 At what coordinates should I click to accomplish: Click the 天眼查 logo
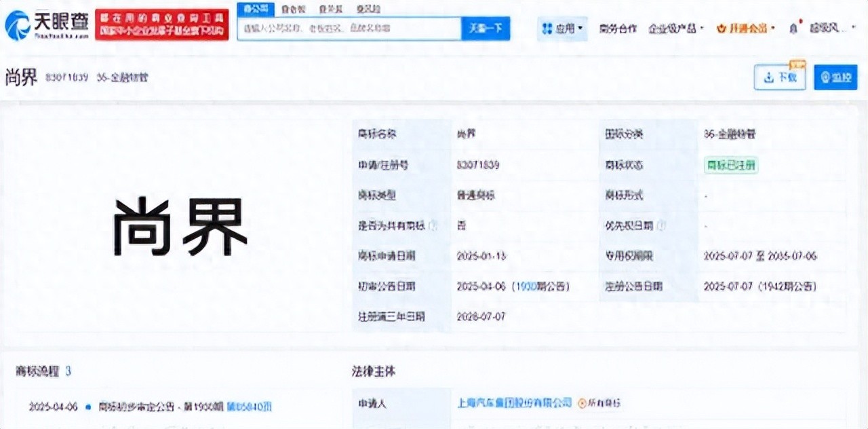click(x=46, y=25)
